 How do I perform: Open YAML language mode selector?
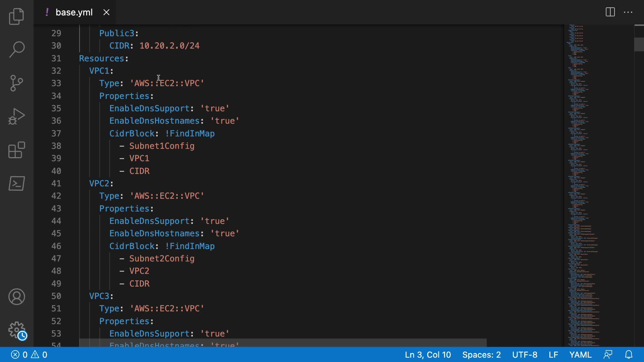point(580,355)
